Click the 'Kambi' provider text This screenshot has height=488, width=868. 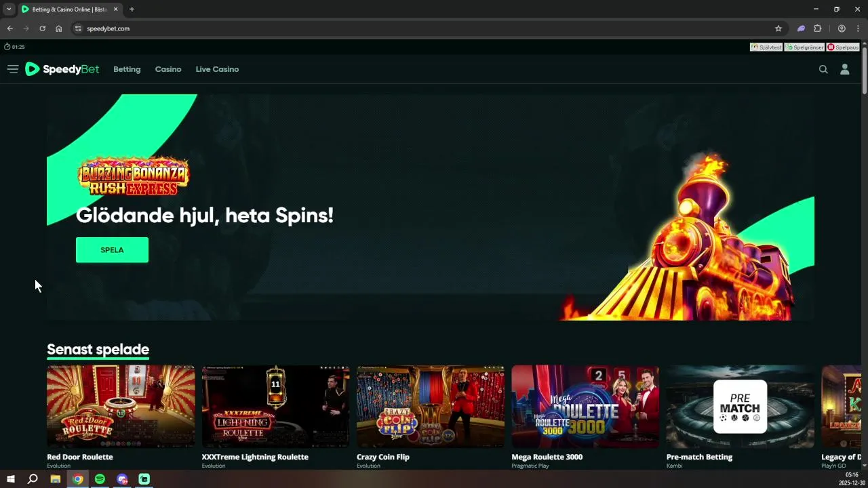pyautogui.click(x=674, y=466)
